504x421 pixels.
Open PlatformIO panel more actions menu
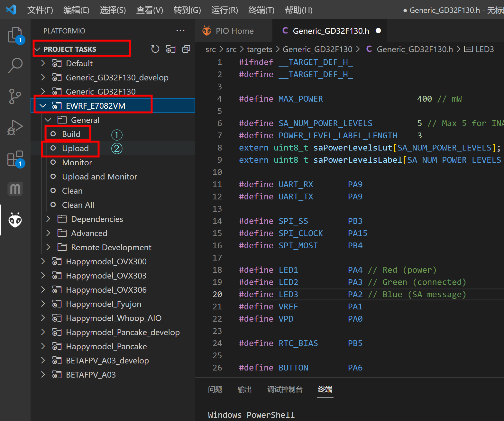point(180,31)
